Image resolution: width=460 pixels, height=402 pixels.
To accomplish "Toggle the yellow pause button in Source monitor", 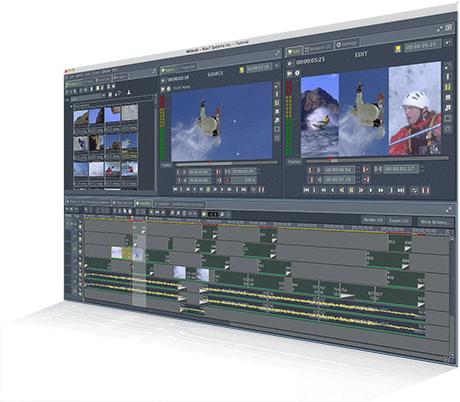I will click(x=208, y=189).
